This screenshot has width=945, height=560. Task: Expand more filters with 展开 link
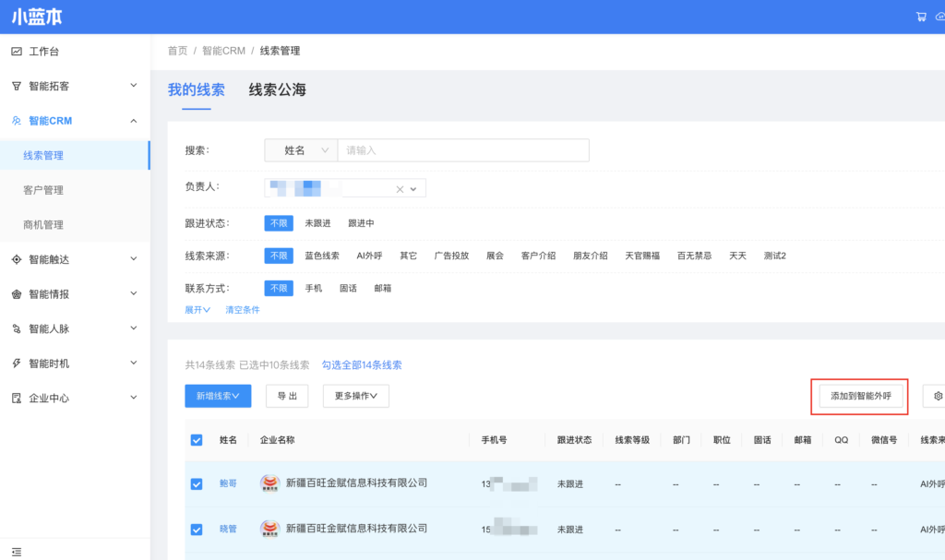(x=197, y=310)
